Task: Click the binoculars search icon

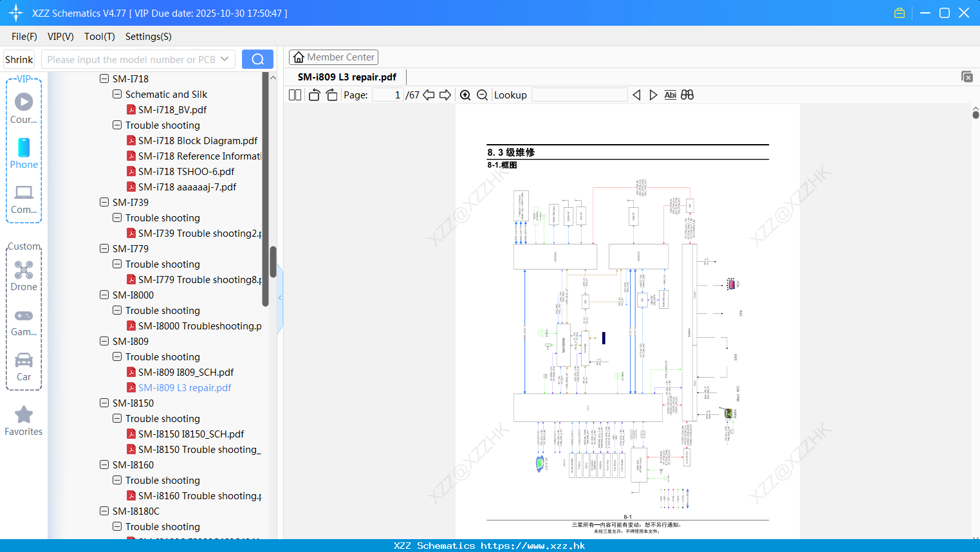Action: point(687,95)
